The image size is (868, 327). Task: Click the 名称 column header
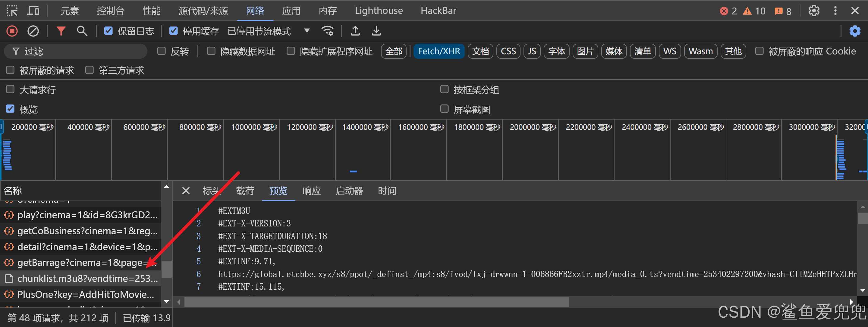(x=80, y=191)
